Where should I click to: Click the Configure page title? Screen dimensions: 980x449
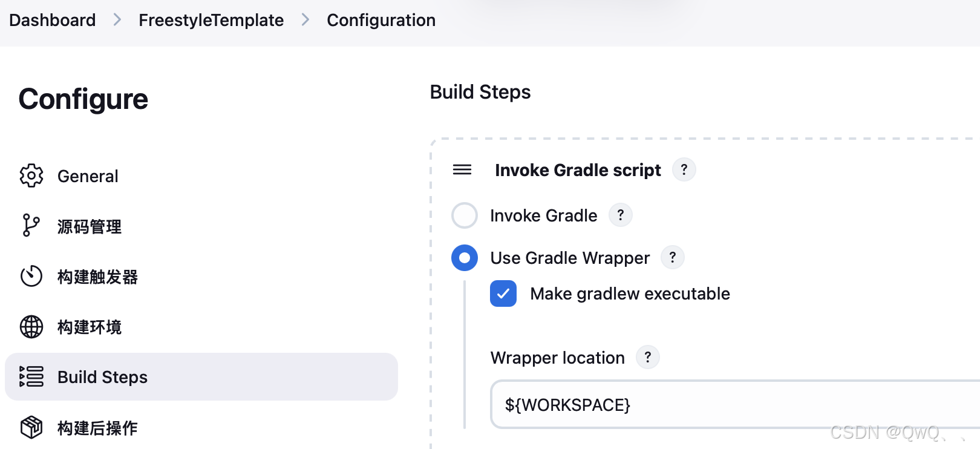pyautogui.click(x=83, y=99)
